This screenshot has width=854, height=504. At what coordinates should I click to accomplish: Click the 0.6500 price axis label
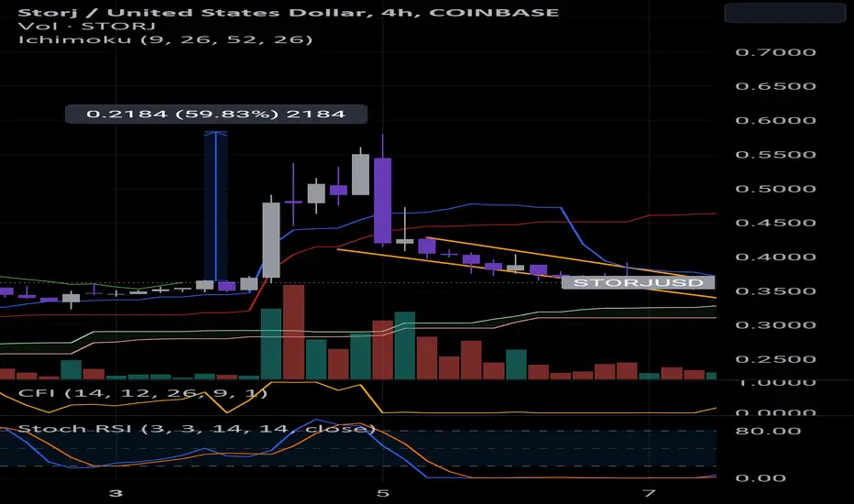[x=775, y=86]
